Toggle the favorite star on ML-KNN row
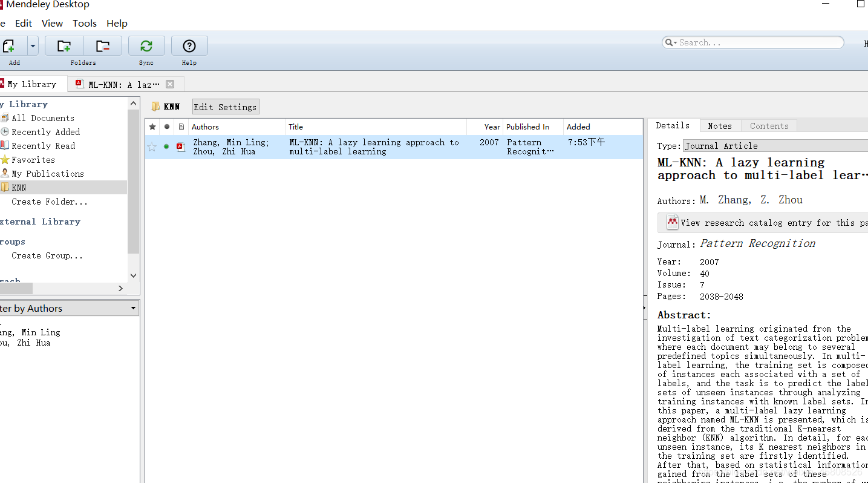Screen dimensions: 868x483 coord(152,146)
